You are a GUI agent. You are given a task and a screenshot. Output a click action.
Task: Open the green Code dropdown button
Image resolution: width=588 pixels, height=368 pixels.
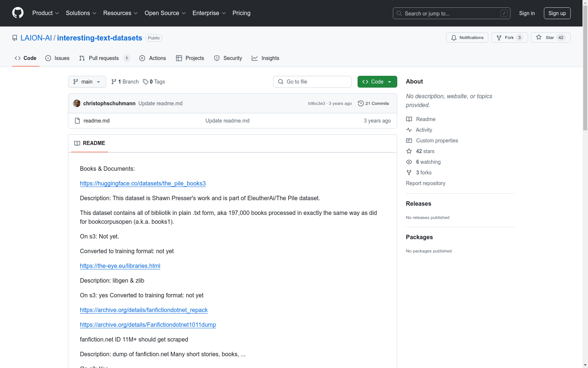point(377,82)
